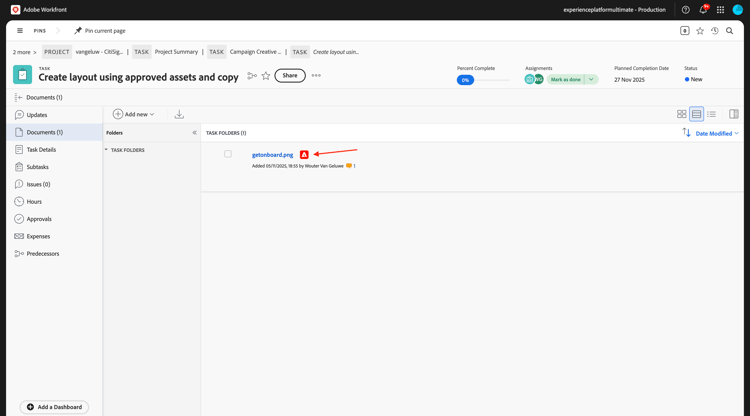Switch to compact list view
The height and width of the screenshot is (416, 750).
[711, 114]
